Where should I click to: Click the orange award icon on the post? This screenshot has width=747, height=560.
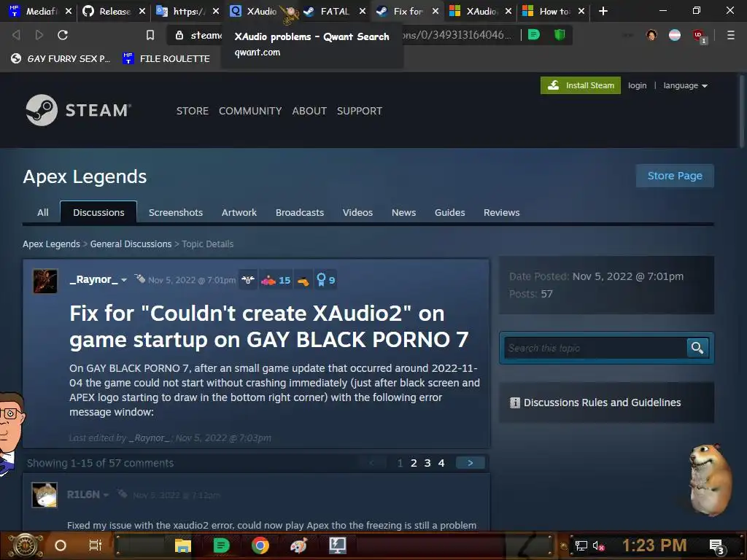click(x=303, y=281)
